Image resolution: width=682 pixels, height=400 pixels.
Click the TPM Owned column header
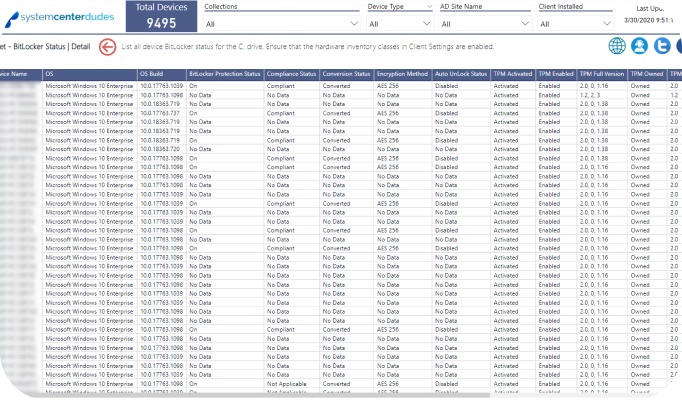(x=647, y=74)
